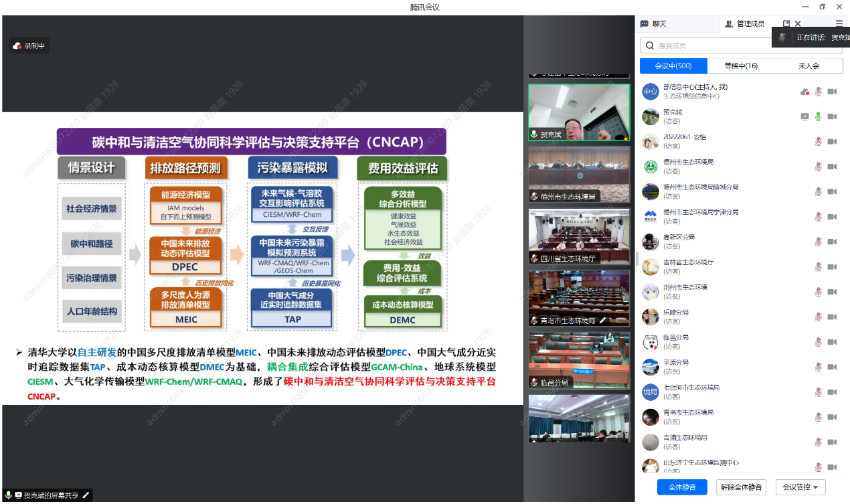Close the 管理成员 panel
The image size is (850, 504).
798,23
